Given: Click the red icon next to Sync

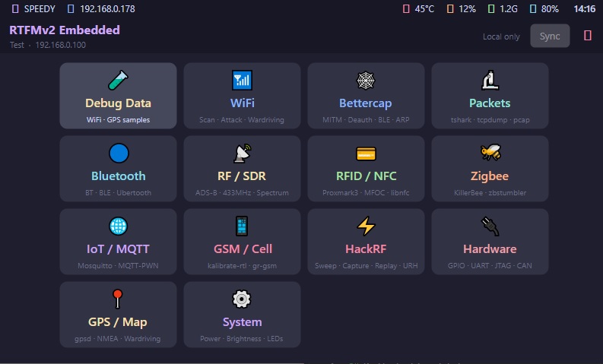Looking at the screenshot, I should click(x=588, y=36).
